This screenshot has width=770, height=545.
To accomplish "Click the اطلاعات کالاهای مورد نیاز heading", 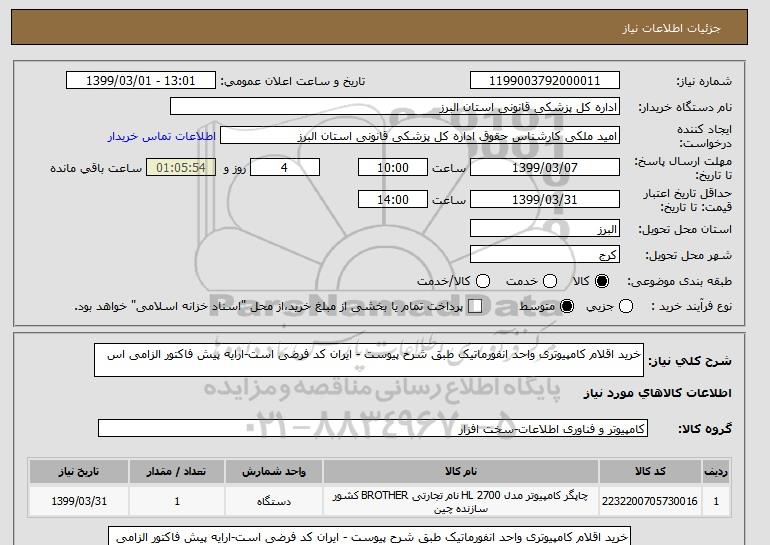I will (658, 393).
